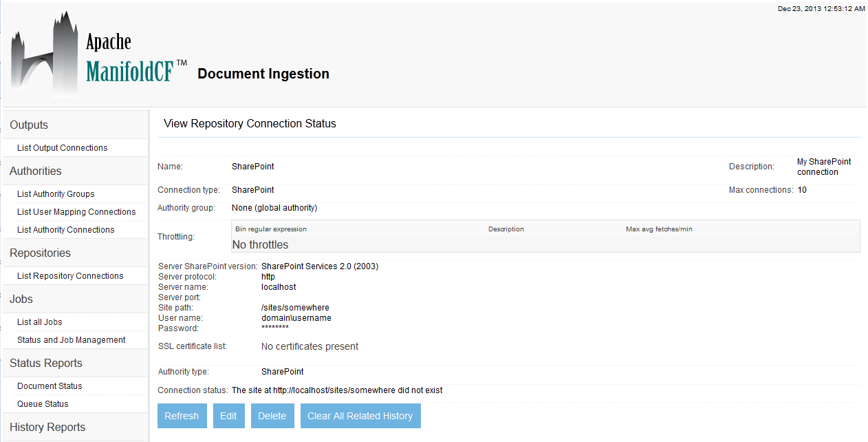View the Queue Status report
868x442 pixels.
(41, 403)
